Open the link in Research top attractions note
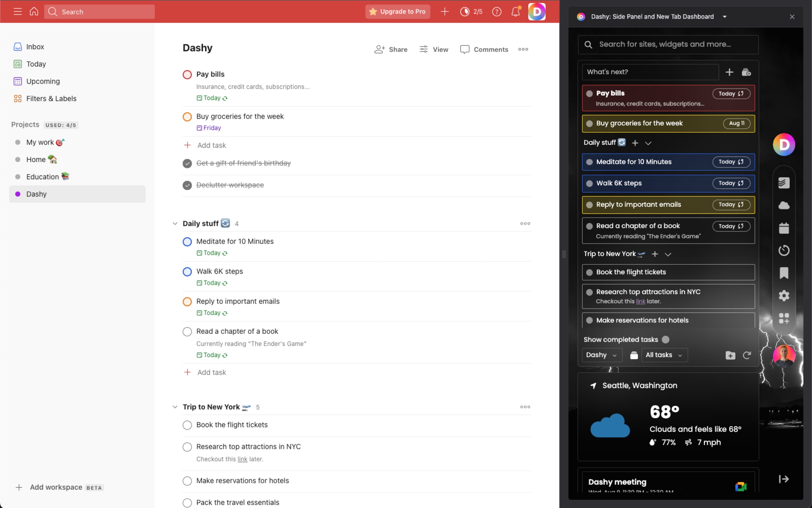 coord(242,459)
